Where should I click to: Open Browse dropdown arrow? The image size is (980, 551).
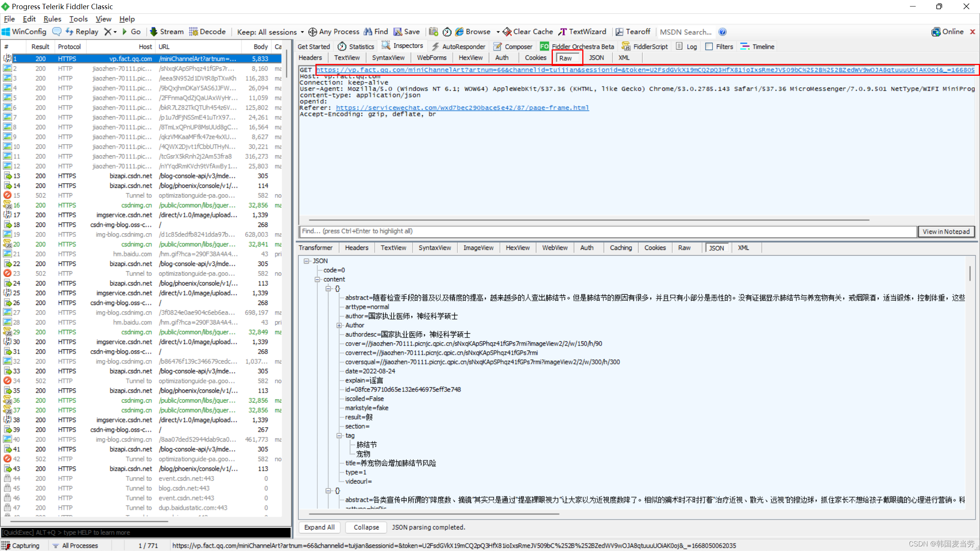click(x=498, y=32)
